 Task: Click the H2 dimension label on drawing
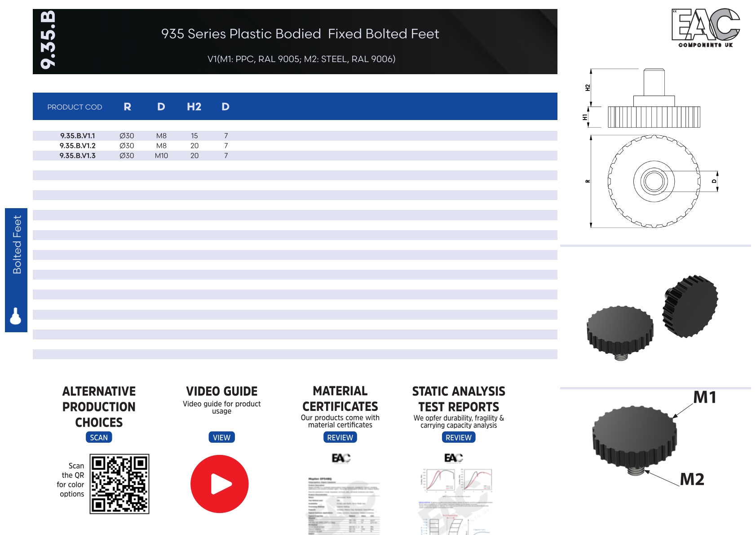587,88
